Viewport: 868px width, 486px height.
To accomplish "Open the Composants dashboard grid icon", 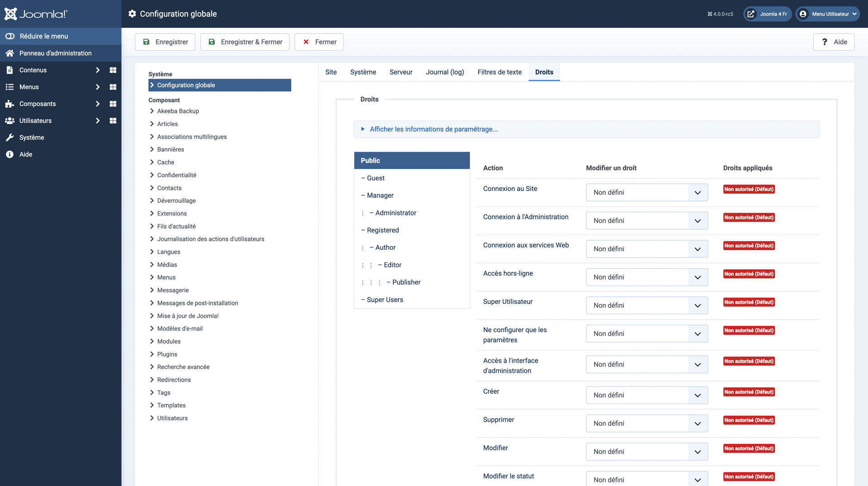I will pos(113,104).
